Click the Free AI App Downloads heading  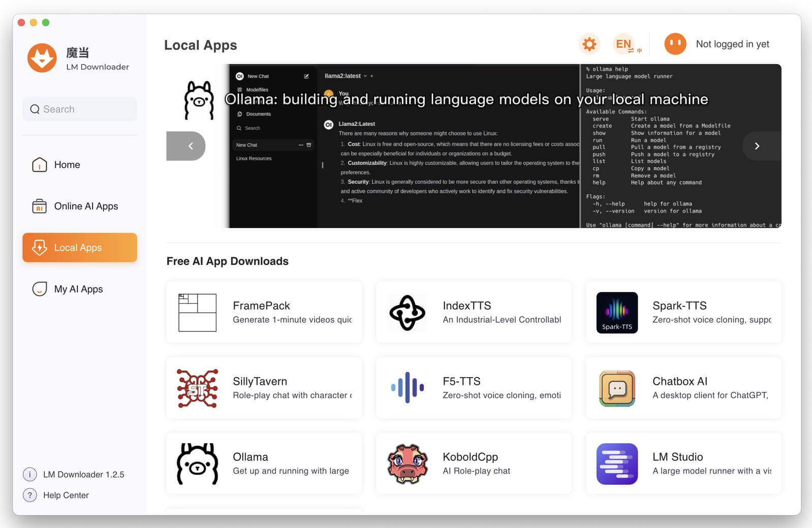click(228, 261)
